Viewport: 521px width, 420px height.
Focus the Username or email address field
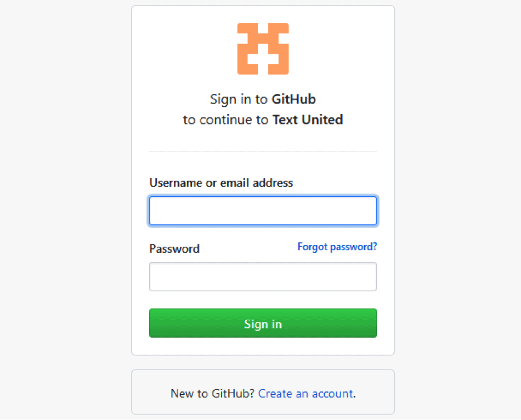263,211
